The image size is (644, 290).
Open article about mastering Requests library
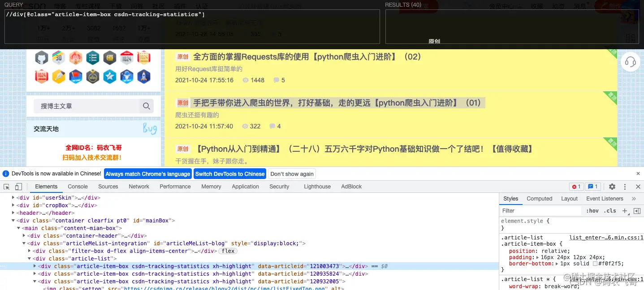[x=307, y=57]
